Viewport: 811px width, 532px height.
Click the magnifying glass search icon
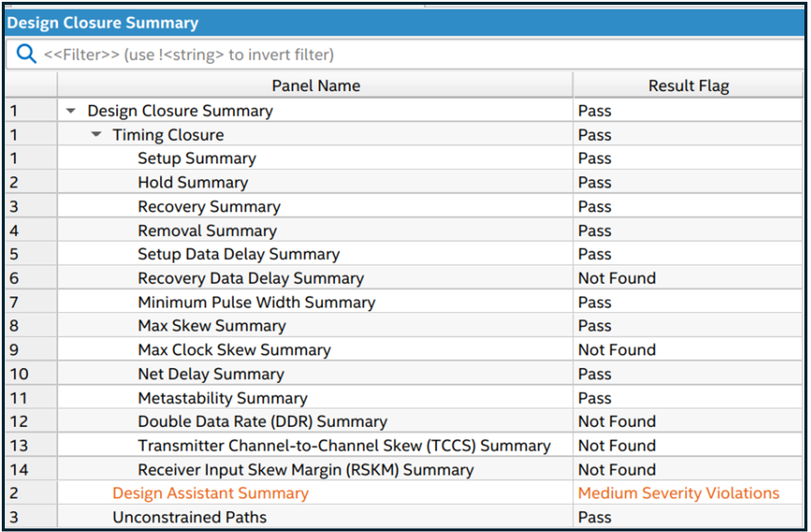coord(26,55)
